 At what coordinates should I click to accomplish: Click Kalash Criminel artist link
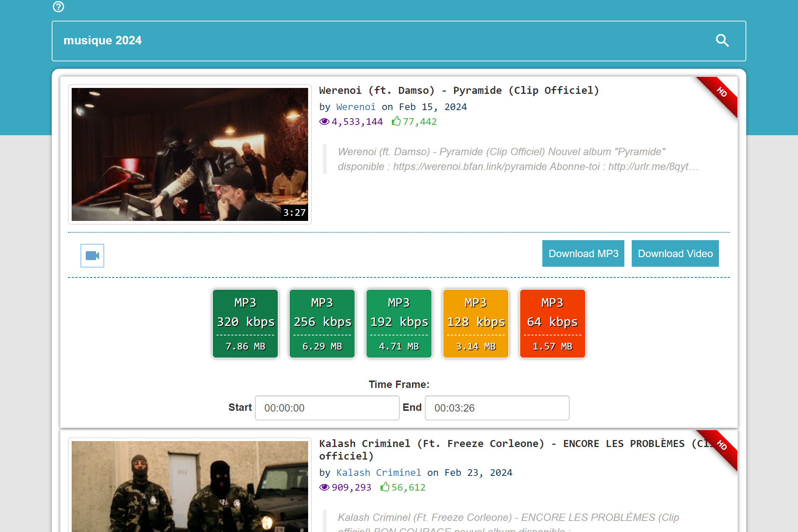[x=379, y=473]
